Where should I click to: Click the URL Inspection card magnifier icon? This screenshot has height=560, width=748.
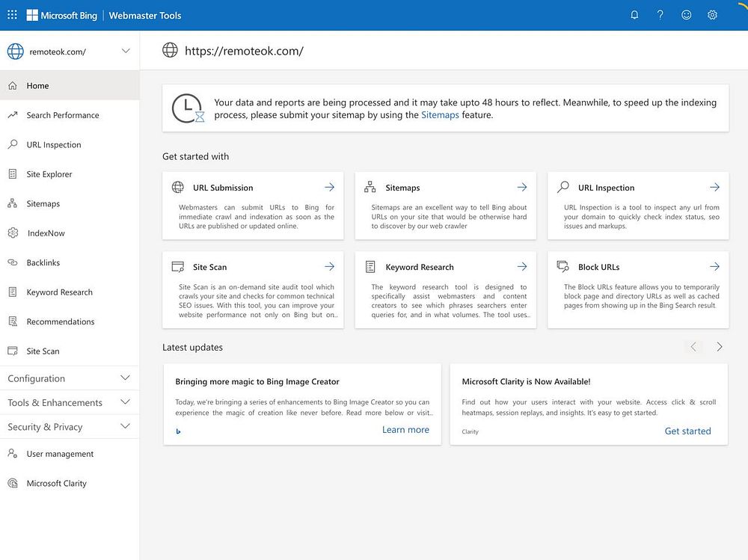(563, 186)
